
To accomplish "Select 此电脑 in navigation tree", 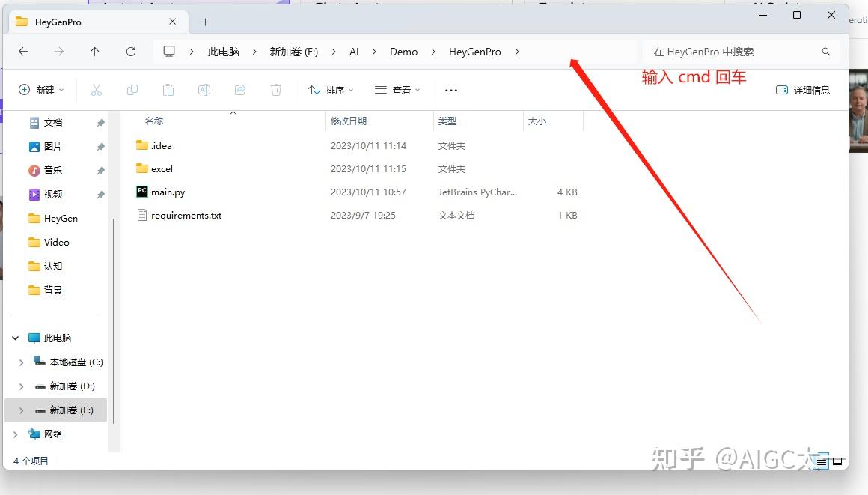I will 58,338.
